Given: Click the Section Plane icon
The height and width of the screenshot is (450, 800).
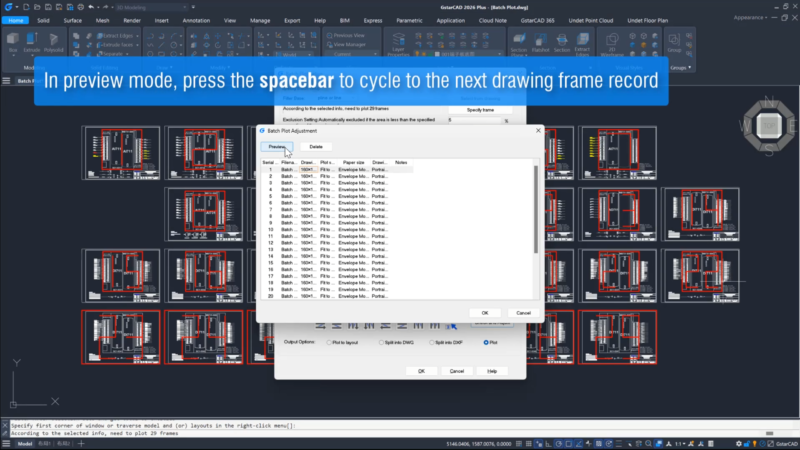Looking at the screenshot, I should [x=518, y=46].
